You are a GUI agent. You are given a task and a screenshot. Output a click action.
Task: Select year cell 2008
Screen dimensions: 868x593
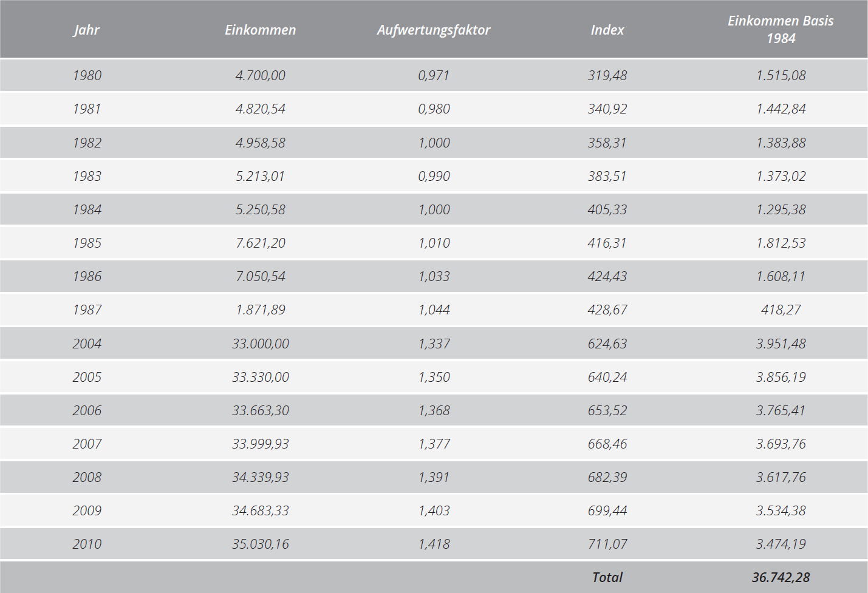click(x=87, y=477)
